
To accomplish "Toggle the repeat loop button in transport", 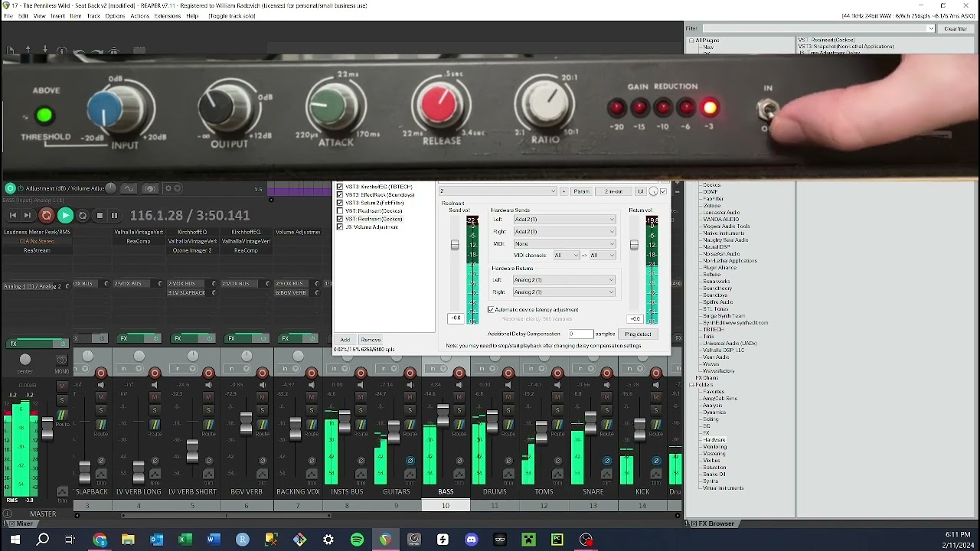I will 83,216.
